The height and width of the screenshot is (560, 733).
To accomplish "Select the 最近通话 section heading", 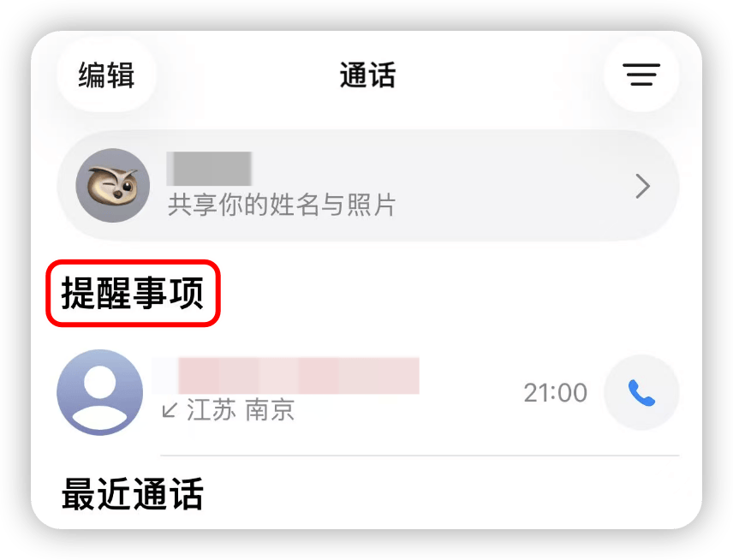I will (133, 493).
